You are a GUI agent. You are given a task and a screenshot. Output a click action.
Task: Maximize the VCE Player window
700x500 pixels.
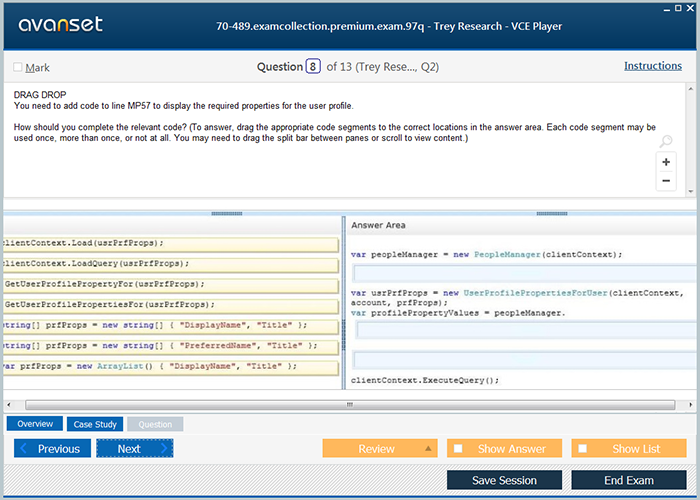[678, 8]
